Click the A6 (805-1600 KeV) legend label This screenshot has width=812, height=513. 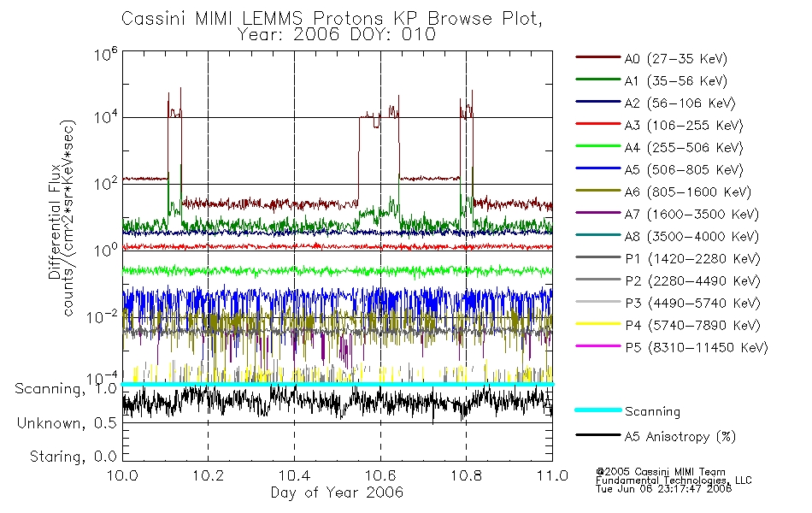pyautogui.click(x=688, y=192)
